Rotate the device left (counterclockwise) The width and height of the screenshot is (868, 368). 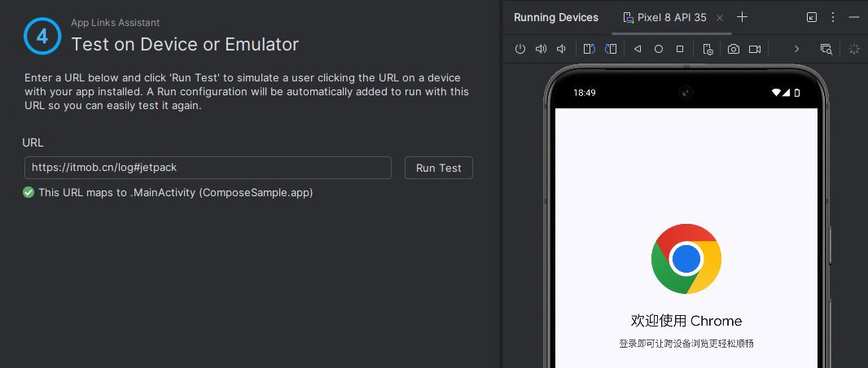pyautogui.click(x=590, y=49)
